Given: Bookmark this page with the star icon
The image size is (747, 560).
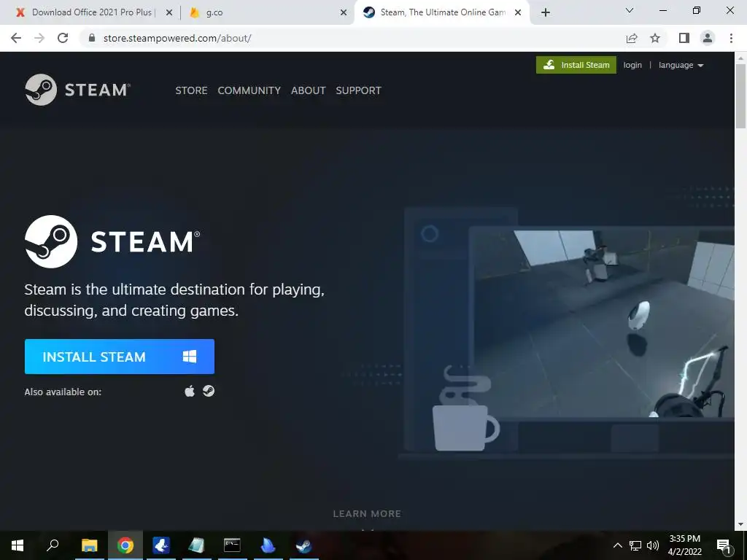Looking at the screenshot, I should pos(655,38).
